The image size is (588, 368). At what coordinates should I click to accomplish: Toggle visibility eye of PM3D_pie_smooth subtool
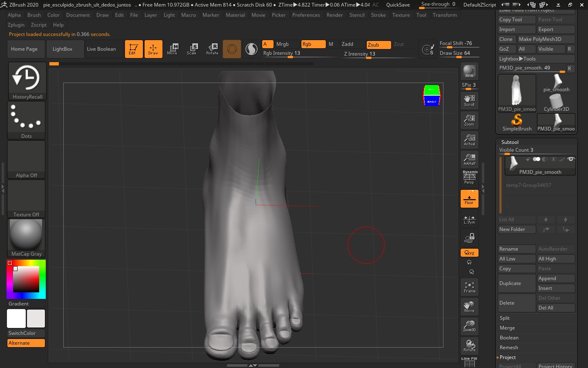pyautogui.click(x=571, y=159)
